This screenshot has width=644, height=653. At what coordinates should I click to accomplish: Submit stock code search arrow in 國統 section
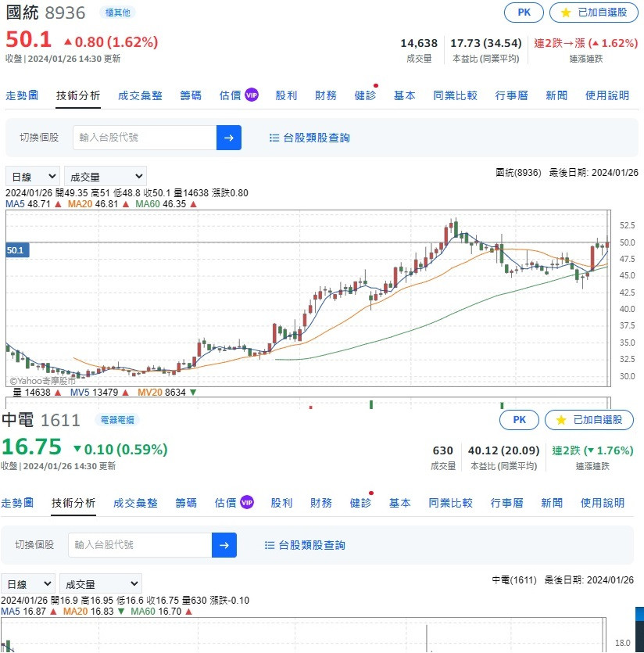pos(228,138)
